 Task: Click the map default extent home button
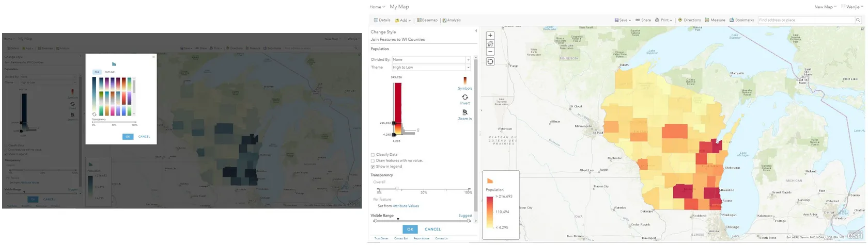point(490,44)
